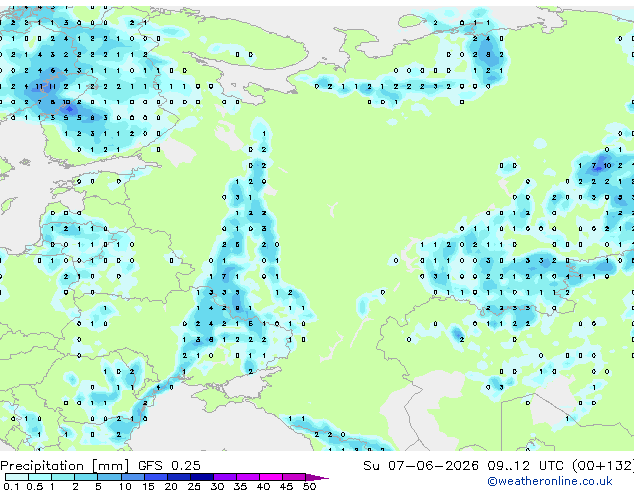The width and height of the screenshot is (634, 490).
Task: Select the 30–35 mm purple legend swatch
Action: coord(225,477)
